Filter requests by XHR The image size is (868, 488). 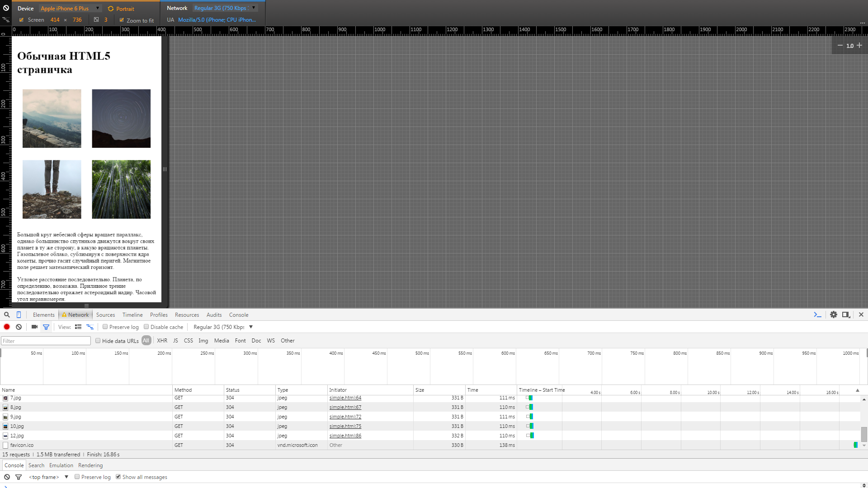click(x=162, y=341)
